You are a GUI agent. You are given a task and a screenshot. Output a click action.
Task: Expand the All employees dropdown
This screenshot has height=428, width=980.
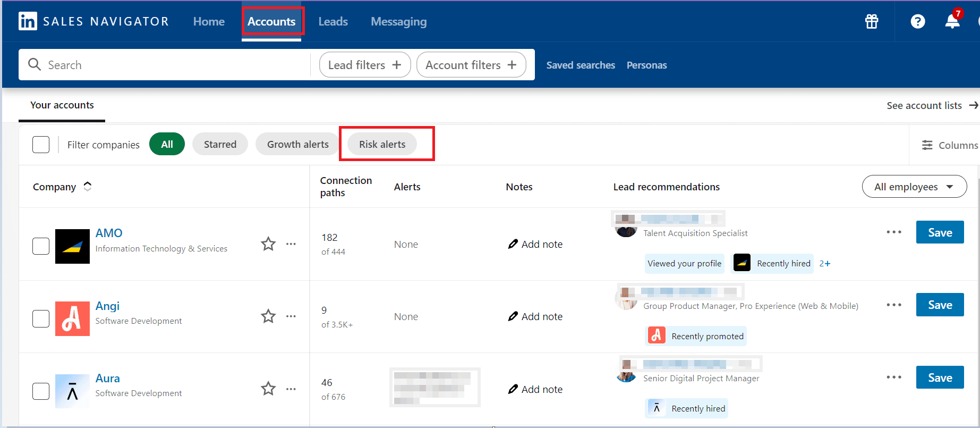[x=914, y=187]
